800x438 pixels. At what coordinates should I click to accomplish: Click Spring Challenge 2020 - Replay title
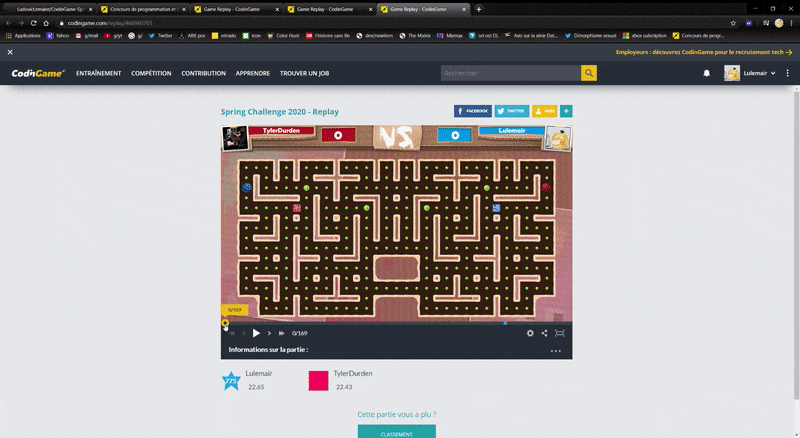pos(280,112)
